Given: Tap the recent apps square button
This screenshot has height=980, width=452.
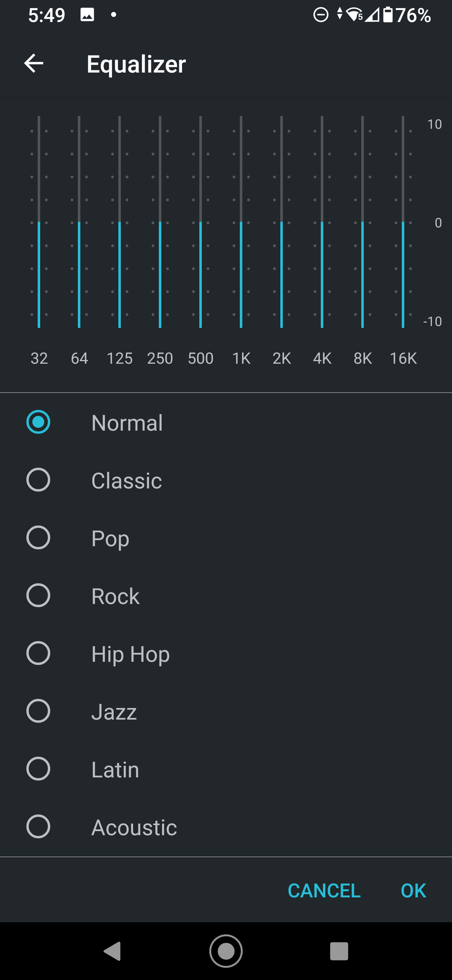Looking at the screenshot, I should (339, 951).
